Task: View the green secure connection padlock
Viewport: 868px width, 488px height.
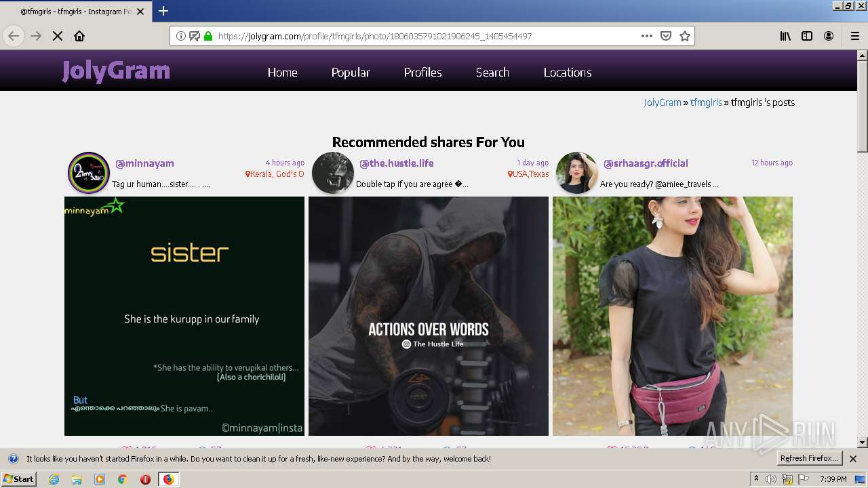Action: coord(208,36)
